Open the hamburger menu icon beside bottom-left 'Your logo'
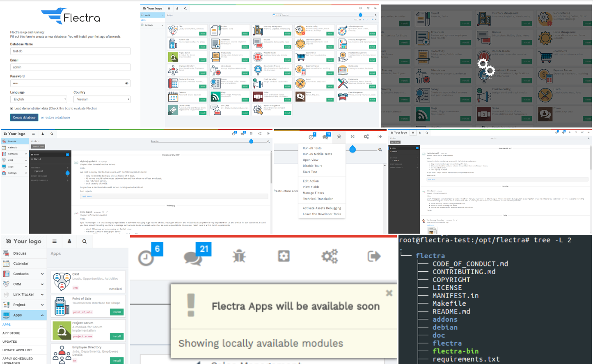593x364 pixels. point(54,241)
